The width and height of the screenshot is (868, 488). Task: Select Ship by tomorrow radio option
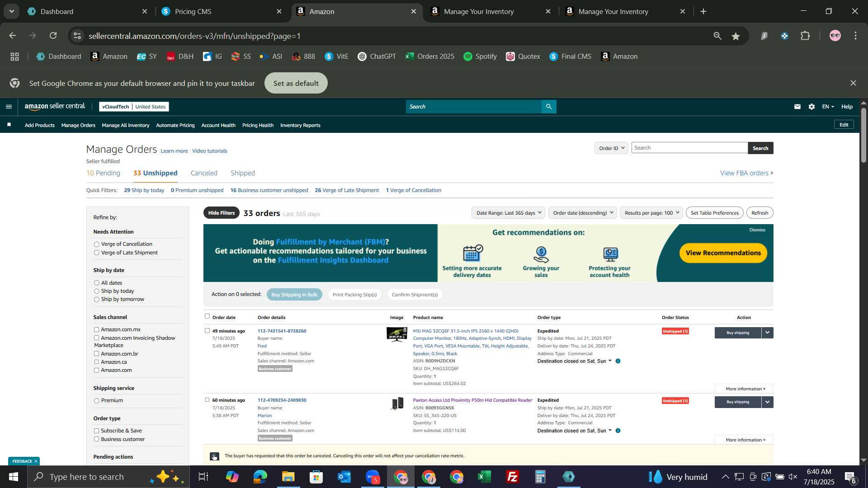[x=96, y=300]
